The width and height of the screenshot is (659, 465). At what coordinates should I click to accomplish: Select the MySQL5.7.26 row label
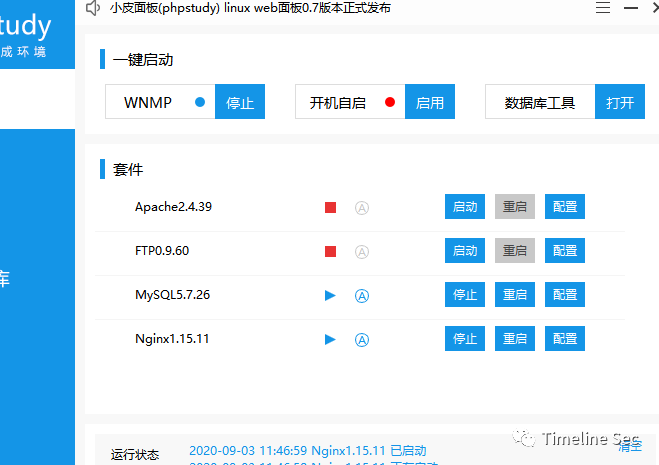(x=172, y=295)
